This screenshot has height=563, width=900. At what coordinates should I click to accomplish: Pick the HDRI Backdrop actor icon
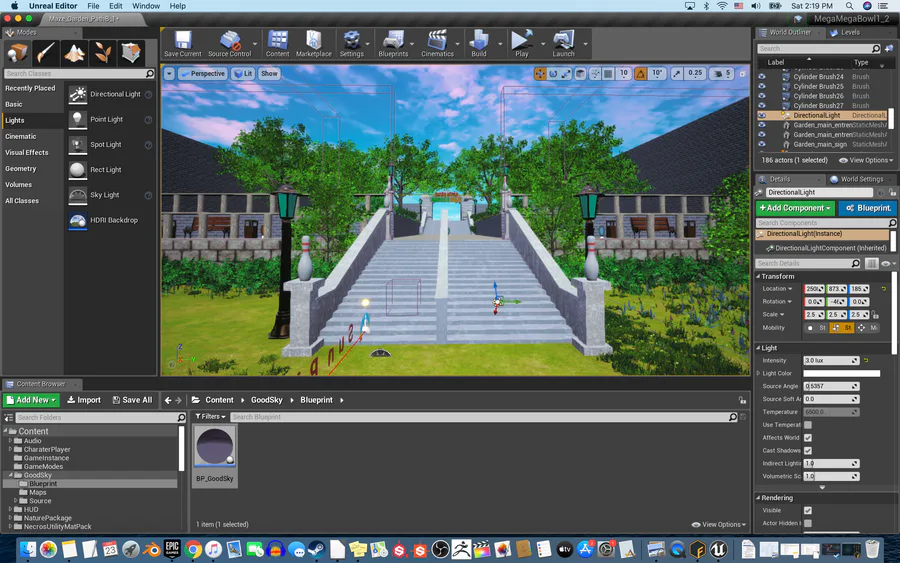click(77, 220)
